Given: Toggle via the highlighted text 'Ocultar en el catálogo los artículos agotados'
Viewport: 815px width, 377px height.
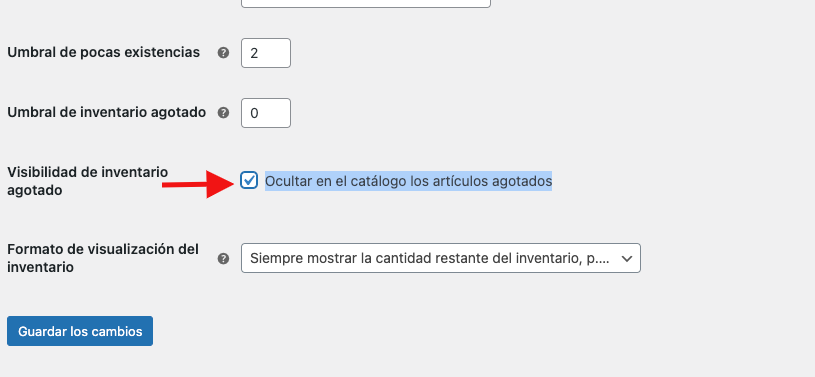Looking at the screenshot, I should click(409, 181).
